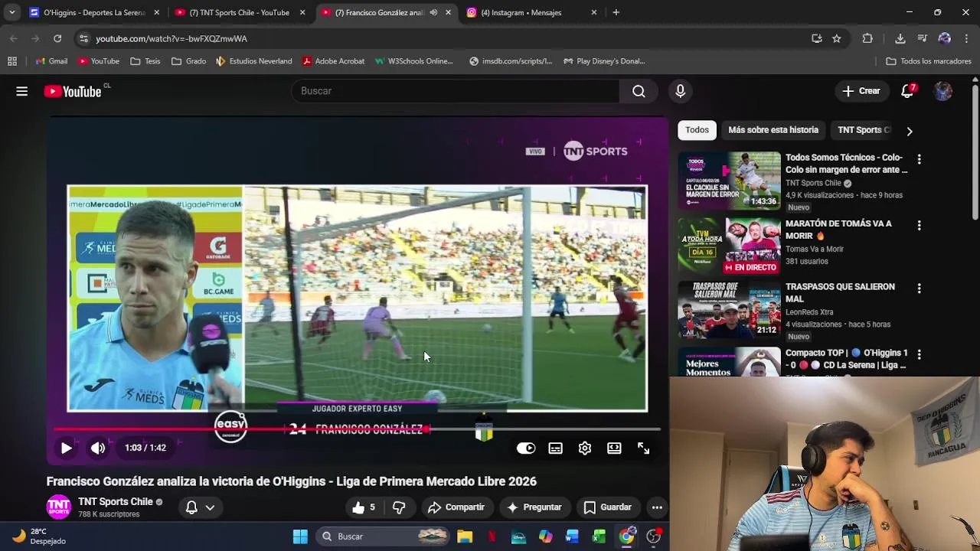
Task: Dislike the video with thumbs down
Action: 399,507
